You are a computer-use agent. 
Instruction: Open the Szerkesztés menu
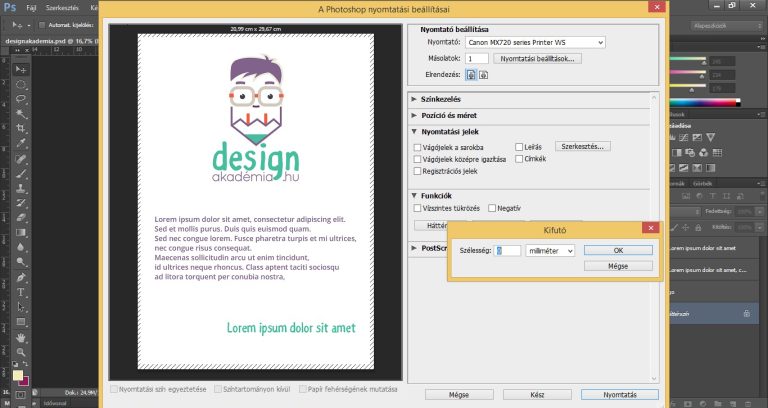click(x=62, y=8)
